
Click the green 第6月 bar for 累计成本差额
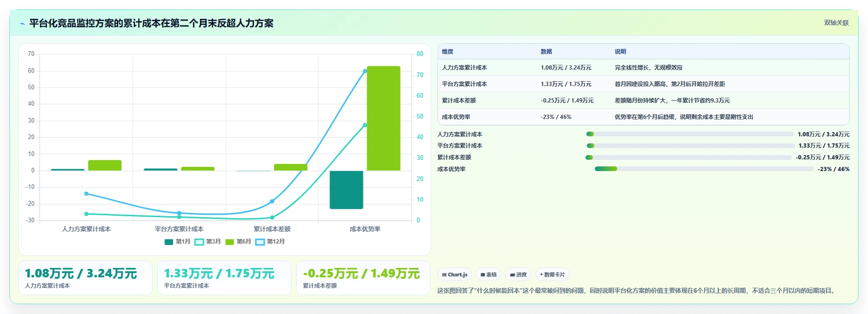point(291,167)
